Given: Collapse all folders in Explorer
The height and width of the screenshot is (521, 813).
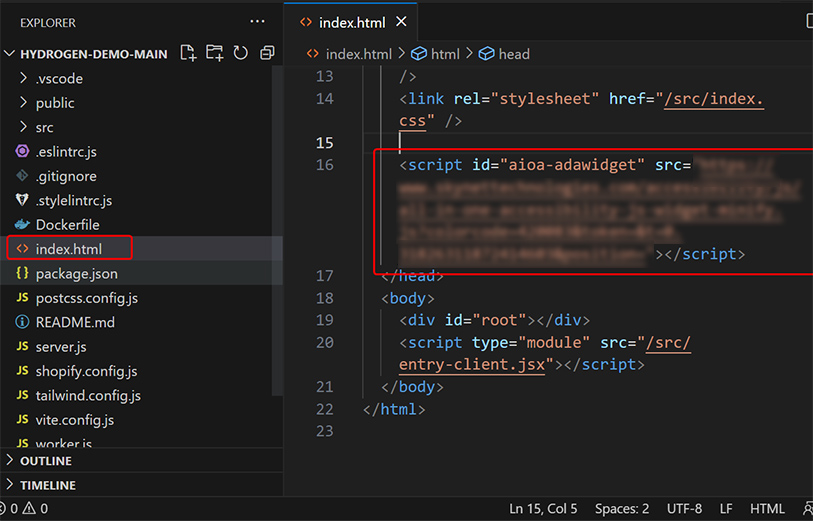Looking at the screenshot, I should (266, 54).
